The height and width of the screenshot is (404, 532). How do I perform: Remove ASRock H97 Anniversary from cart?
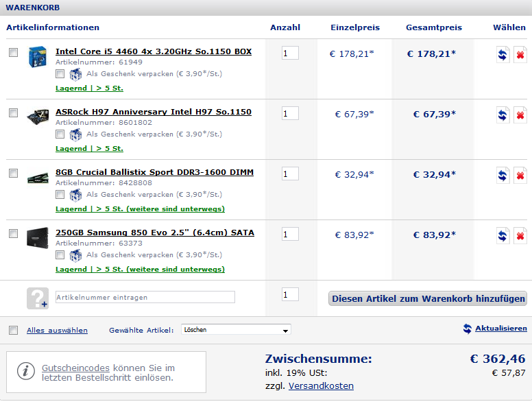pos(520,115)
